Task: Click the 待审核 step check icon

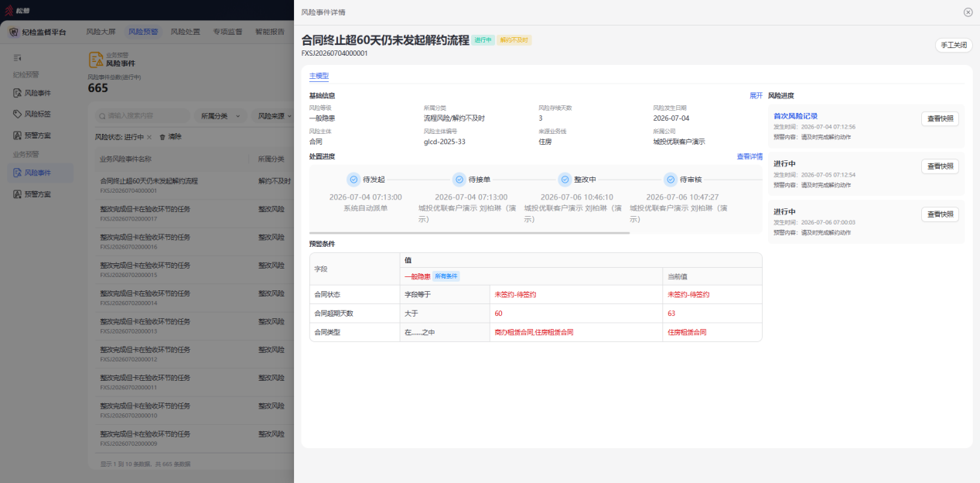Action: click(x=670, y=180)
